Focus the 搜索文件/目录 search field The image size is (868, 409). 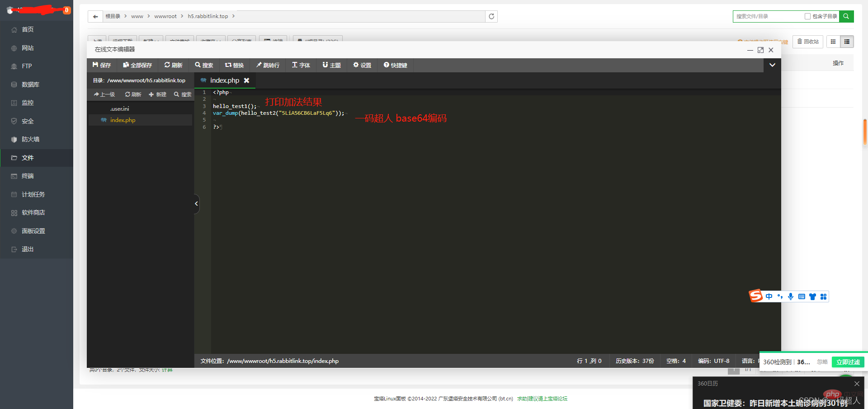click(768, 16)
